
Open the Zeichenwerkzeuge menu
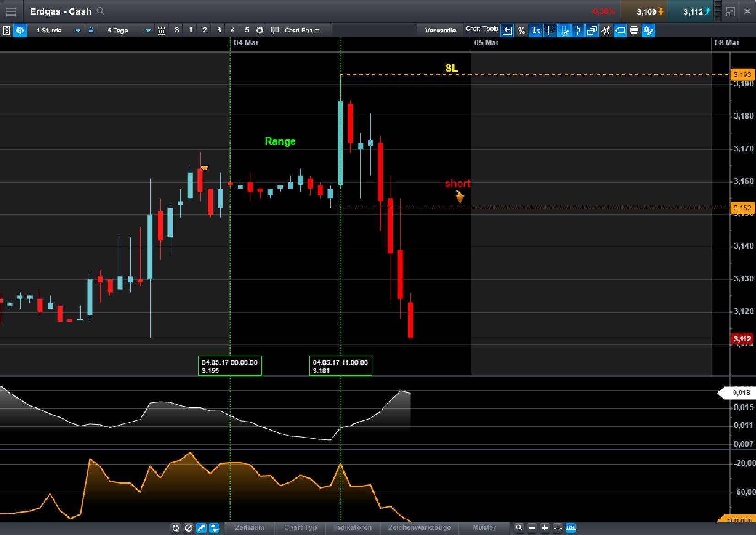pyautogui.click(x=419, y=528)
